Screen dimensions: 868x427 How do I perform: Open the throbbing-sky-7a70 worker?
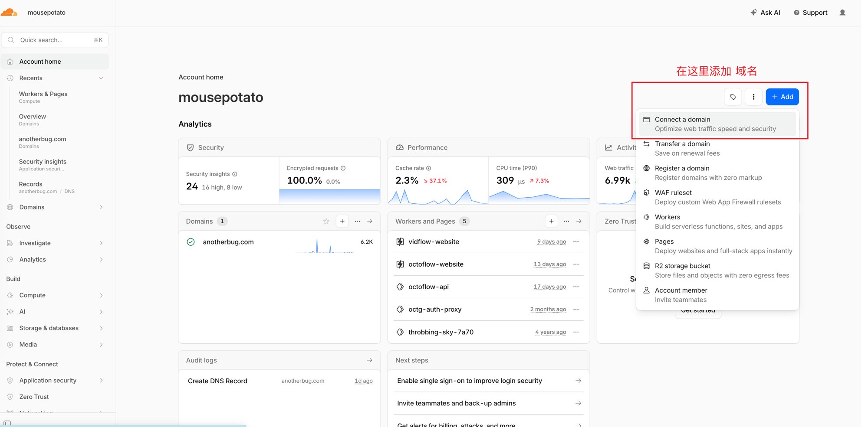click(441, 332)
